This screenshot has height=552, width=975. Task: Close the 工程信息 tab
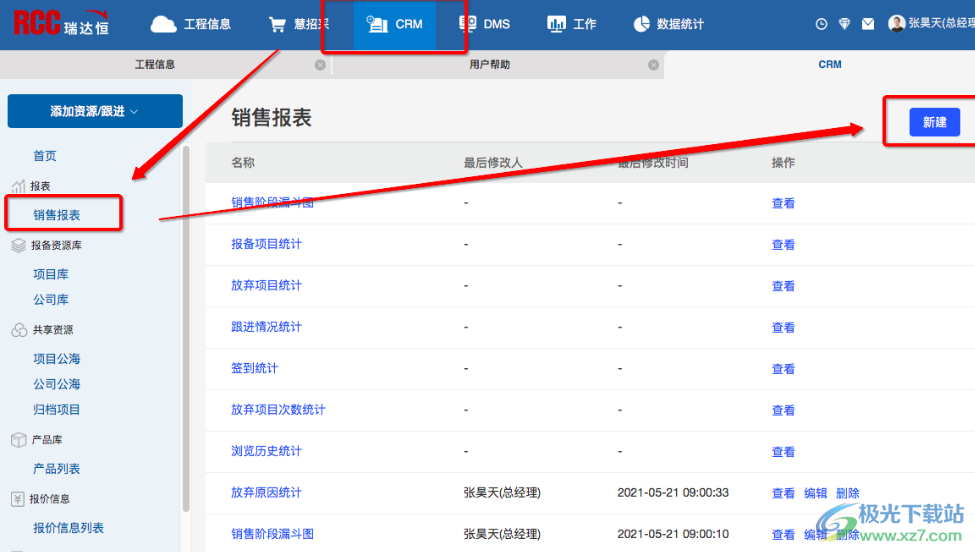click(x=320, y=65)
